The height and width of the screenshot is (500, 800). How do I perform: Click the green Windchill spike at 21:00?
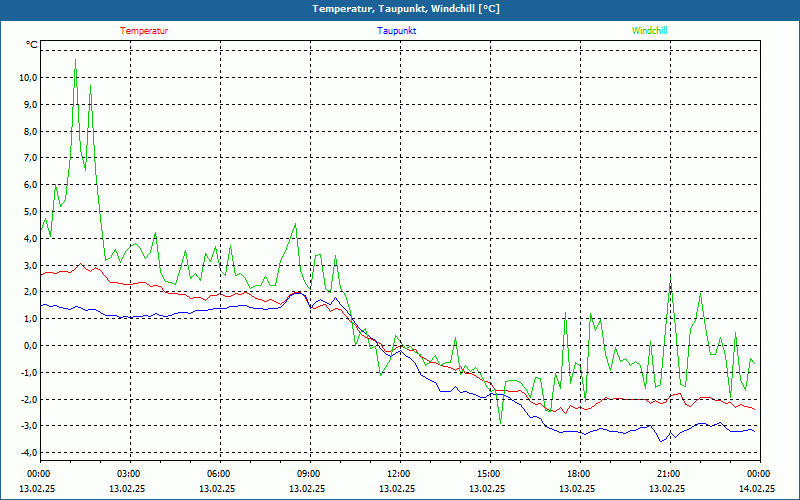pos(671,280)
